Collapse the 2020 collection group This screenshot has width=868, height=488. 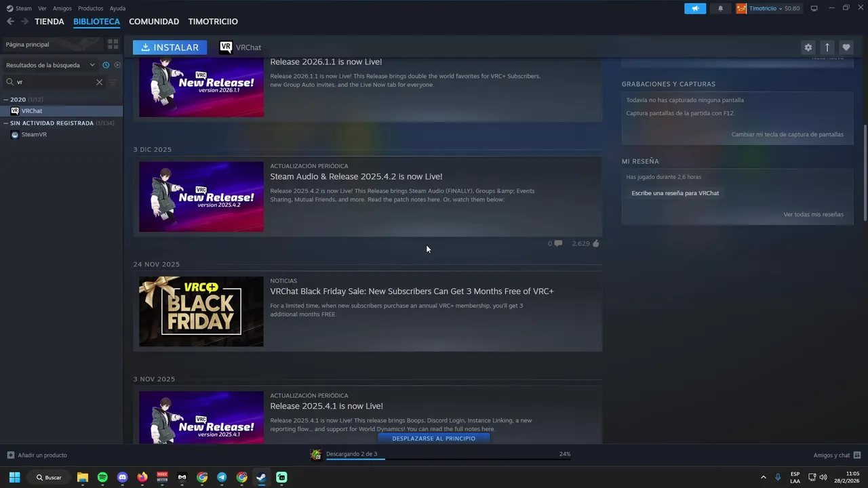coord(6,100)
